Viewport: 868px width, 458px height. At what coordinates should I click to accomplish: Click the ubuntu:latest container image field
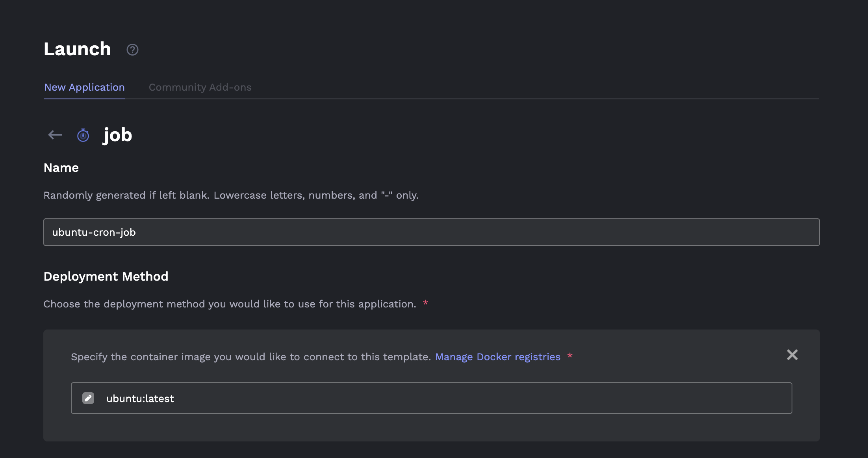tap(432, 398)
